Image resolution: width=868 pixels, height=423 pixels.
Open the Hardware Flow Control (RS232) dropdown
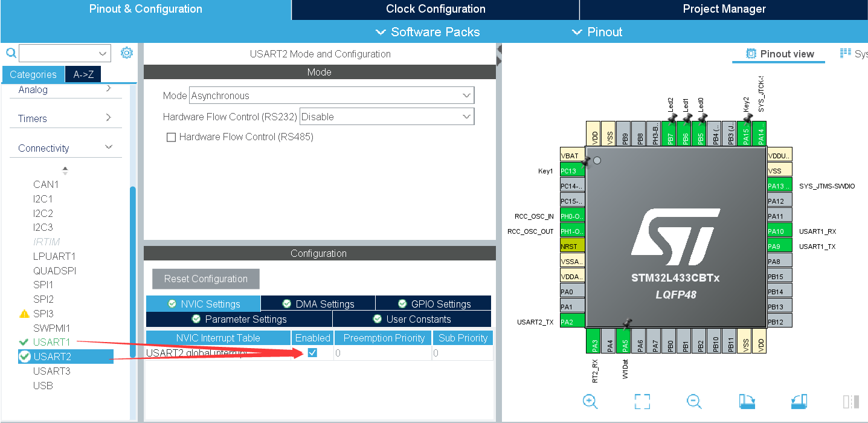tap(387, 117)
